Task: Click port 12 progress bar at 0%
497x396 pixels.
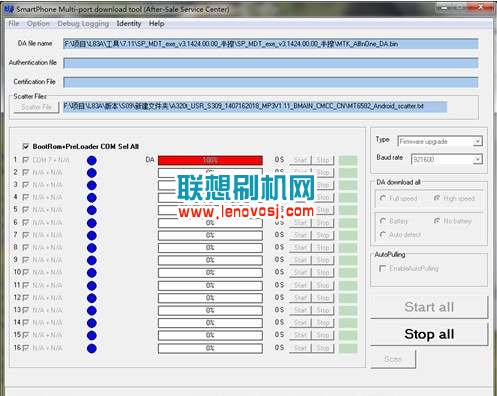Action: (x=210, y=298)
